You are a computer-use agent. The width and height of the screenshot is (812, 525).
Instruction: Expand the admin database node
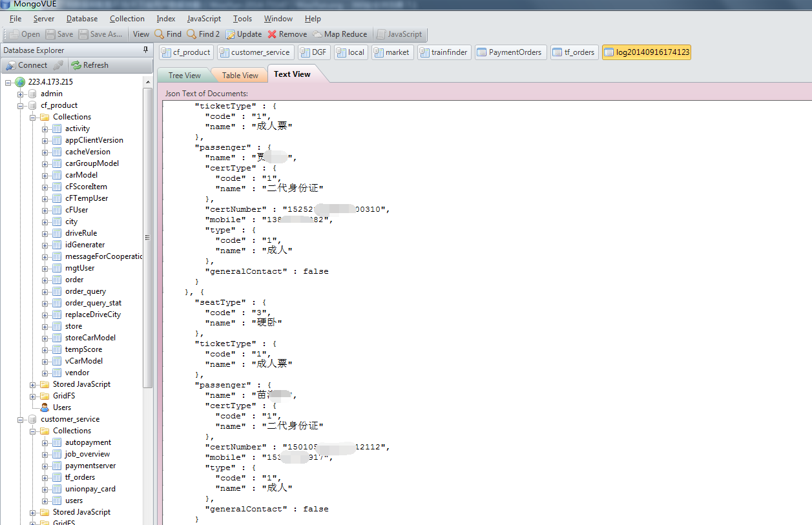(x=21, y=94)
